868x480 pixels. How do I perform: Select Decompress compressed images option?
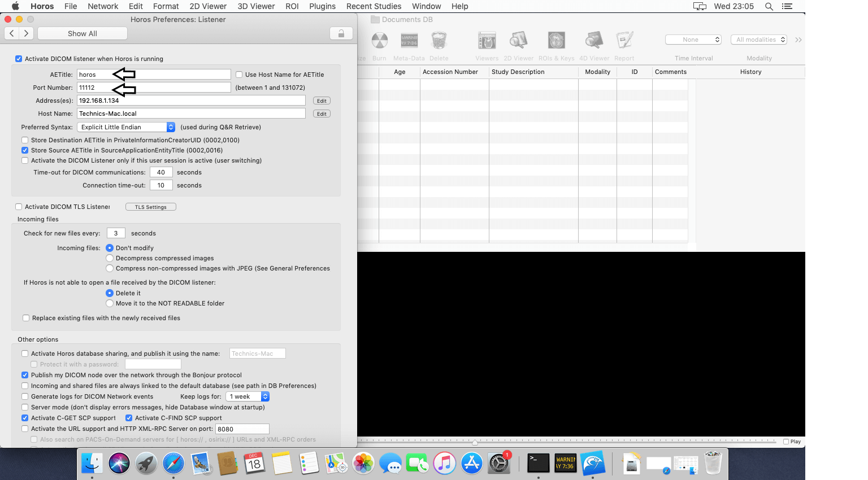point(110,258)
